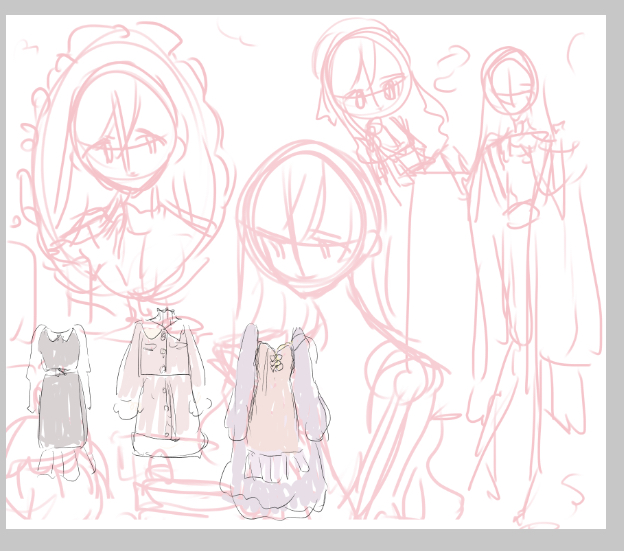The height and width of the screenshot is (551, 624).
Task: Select the belt on the gray dress
Action: (59, 372)
